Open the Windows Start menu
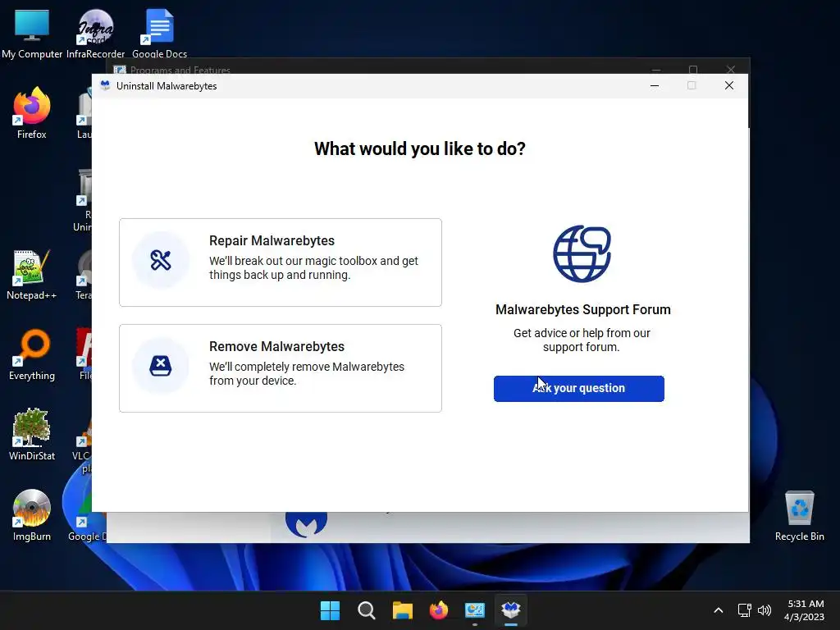Screen dimensions: 840x630 [330, 610]
